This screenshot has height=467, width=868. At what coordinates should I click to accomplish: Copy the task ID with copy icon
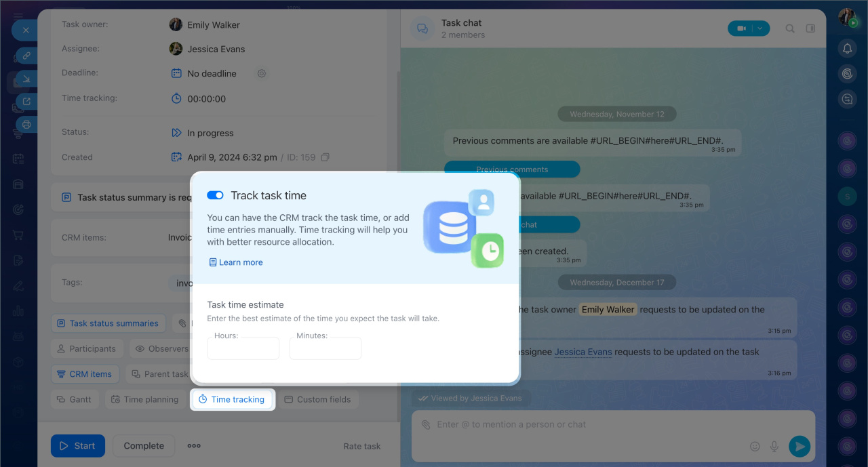[325, 157]
